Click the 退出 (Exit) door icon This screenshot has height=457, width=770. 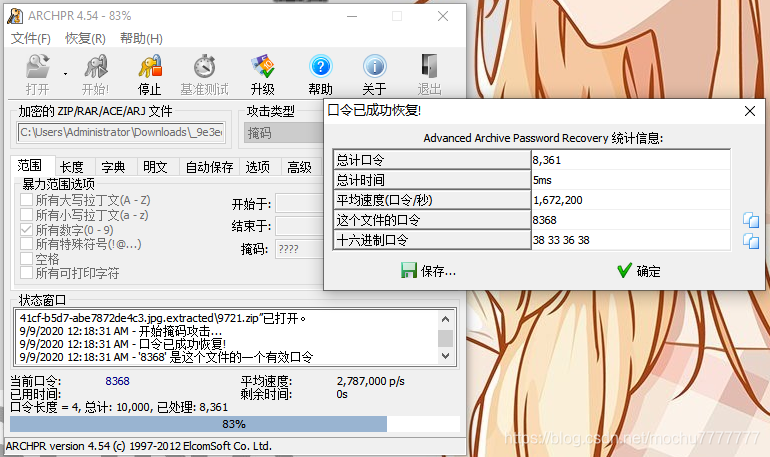[429, 66]
